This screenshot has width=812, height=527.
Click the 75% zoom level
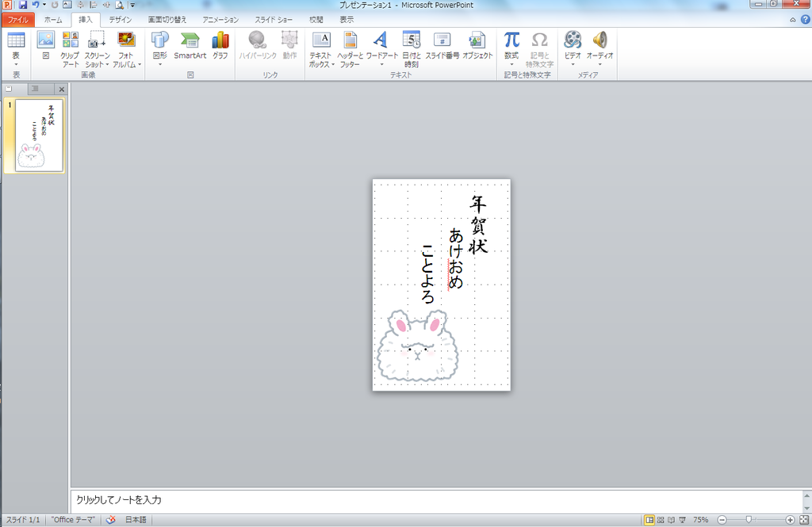pyautogui.click(x=701, y=520)
